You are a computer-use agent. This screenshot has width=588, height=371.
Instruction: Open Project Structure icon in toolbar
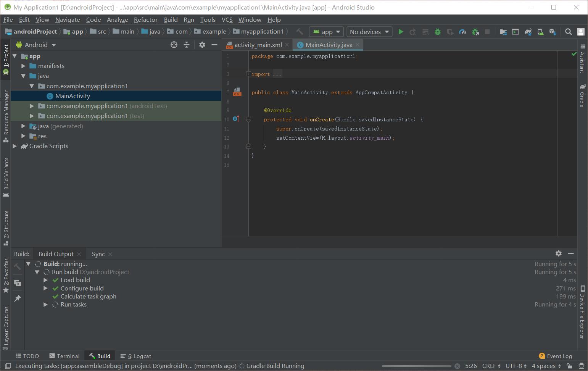coord(503,32)
